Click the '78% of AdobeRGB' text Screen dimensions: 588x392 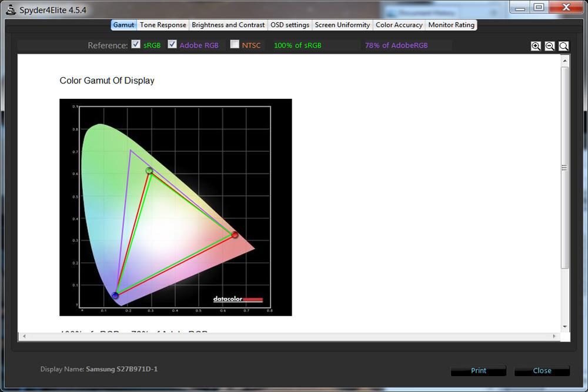click(396, 45)
